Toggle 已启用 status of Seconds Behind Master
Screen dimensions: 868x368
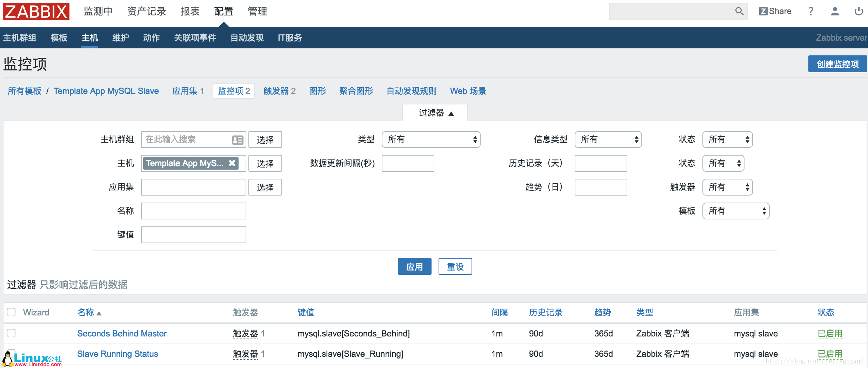830,333
